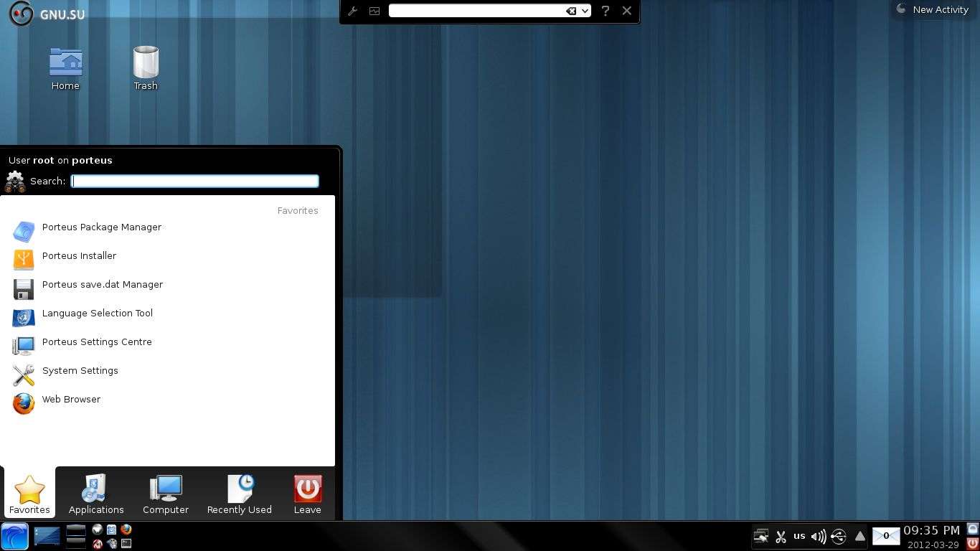The width and height of the screenshot is (980, 551).
Task: Click the grey round quicklaunch icon
Action: pyautogui.click(x=98, y=529)
